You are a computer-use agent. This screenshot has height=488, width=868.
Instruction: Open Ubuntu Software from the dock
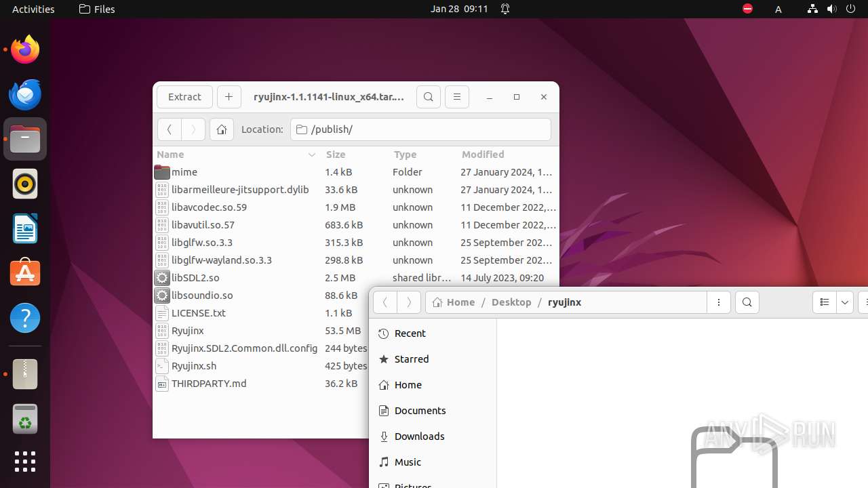tap(25, 273)
